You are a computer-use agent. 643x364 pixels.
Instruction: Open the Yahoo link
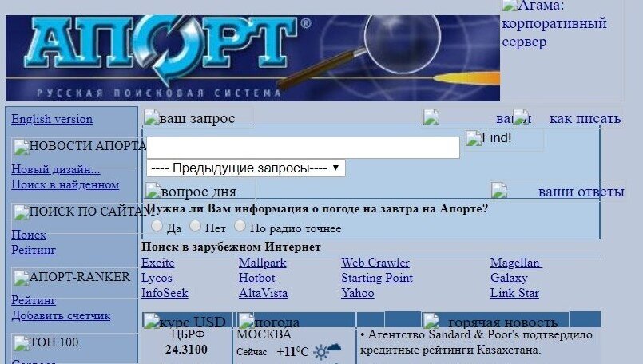click(358, 293)
